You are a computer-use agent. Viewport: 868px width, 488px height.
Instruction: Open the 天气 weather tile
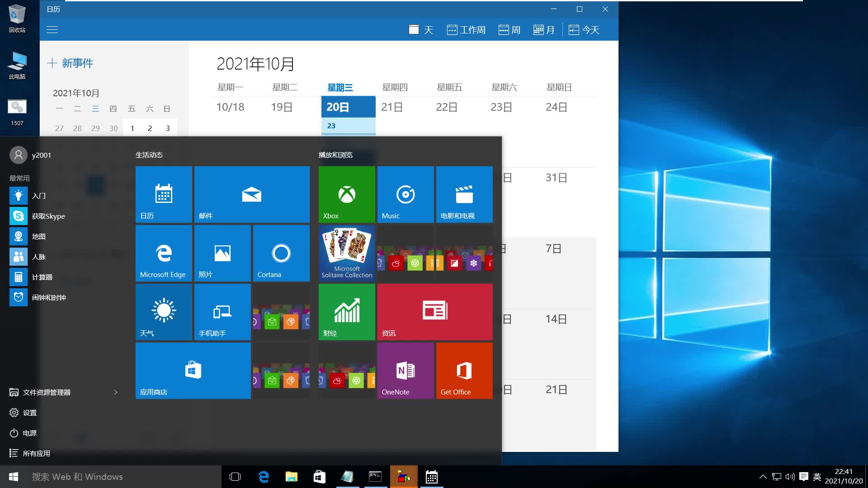tap(164, 312)
